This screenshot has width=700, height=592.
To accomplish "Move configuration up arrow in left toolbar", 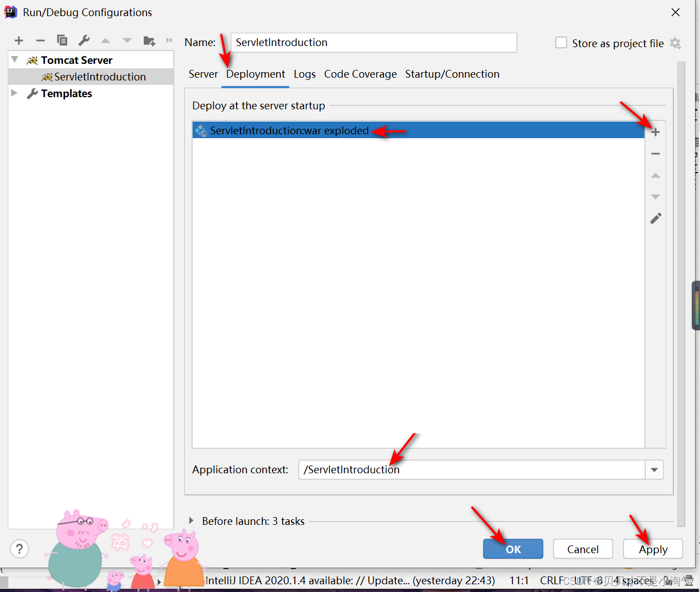I will click(x=105, y=41).
